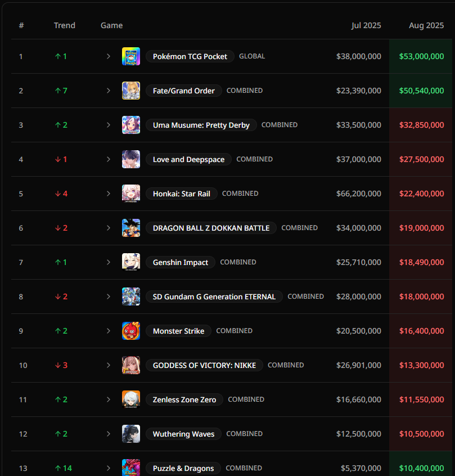The image size is (455, 476).
Task: Click the # rank column header
Action: click(x=21, y=25)
